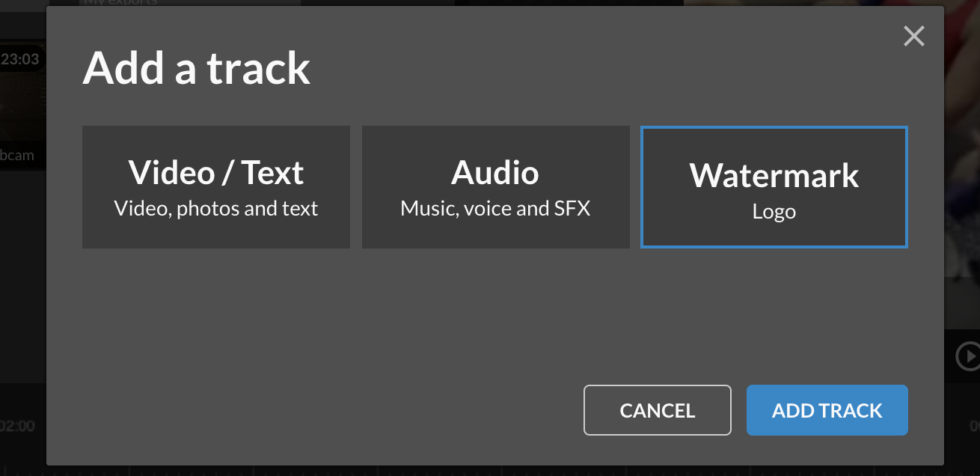Click the "Logo" caption under Watermark
This screenshot has width=980, height=476.
click(774, 212)
